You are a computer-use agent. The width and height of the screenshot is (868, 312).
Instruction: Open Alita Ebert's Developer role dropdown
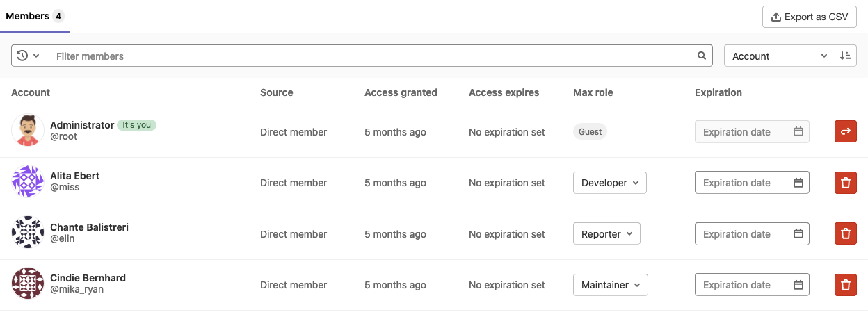(609, 183)
